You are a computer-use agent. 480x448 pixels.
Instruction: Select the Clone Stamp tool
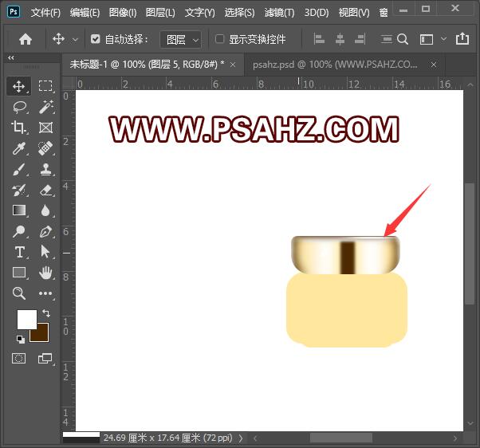coord(45,169)
